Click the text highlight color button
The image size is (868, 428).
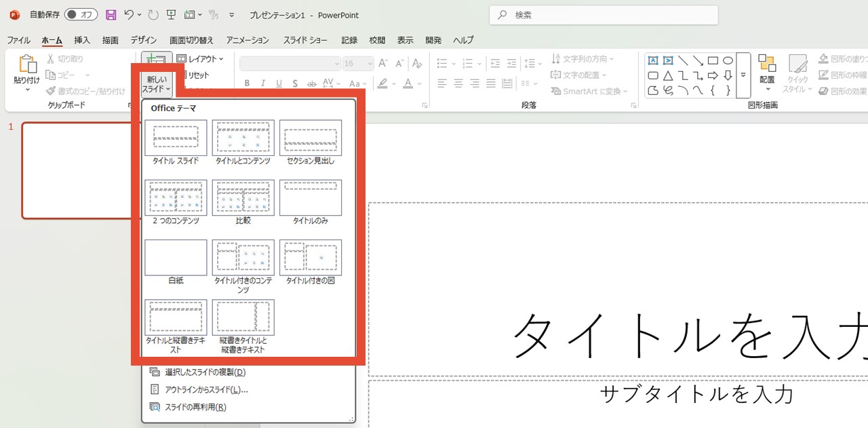point(382,83)
